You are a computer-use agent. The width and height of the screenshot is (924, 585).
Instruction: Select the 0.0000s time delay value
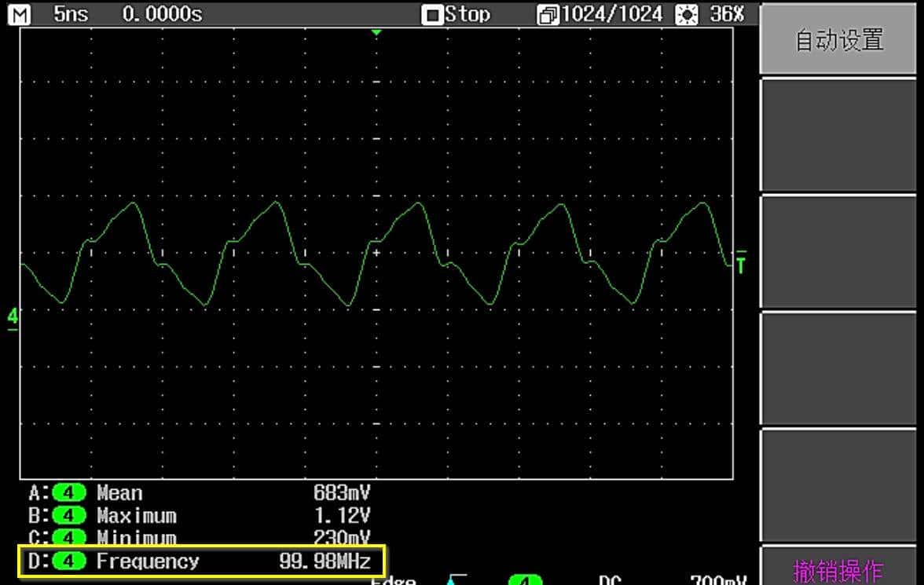162,13
